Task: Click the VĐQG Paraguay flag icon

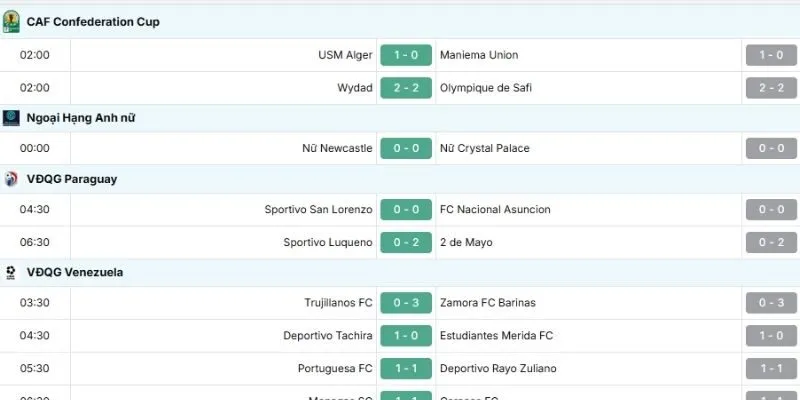Action: (x=11, y=179)
